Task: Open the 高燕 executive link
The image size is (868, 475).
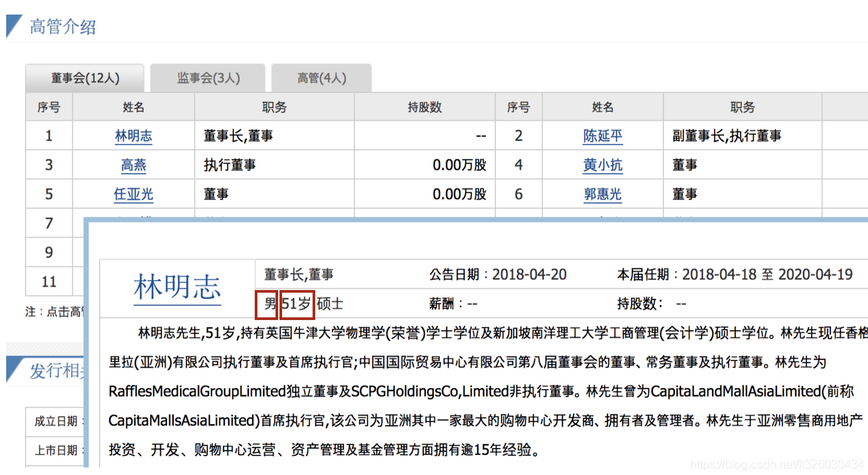Action: tap(133, 165)
